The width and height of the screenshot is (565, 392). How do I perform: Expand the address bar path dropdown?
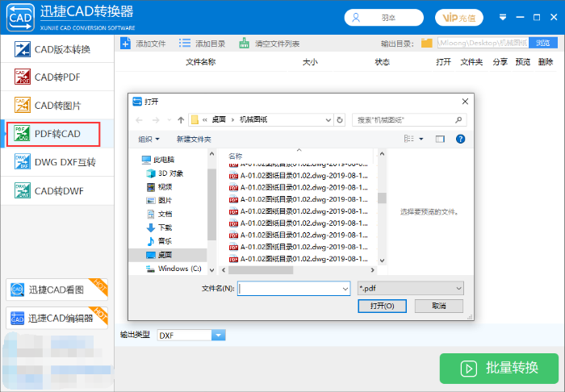(329, 120)
